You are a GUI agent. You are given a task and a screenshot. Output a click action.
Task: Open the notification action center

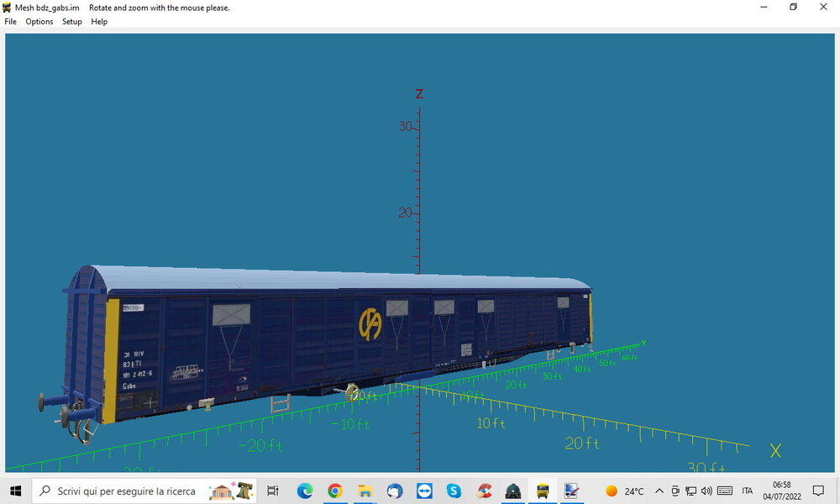click(818, 491)
